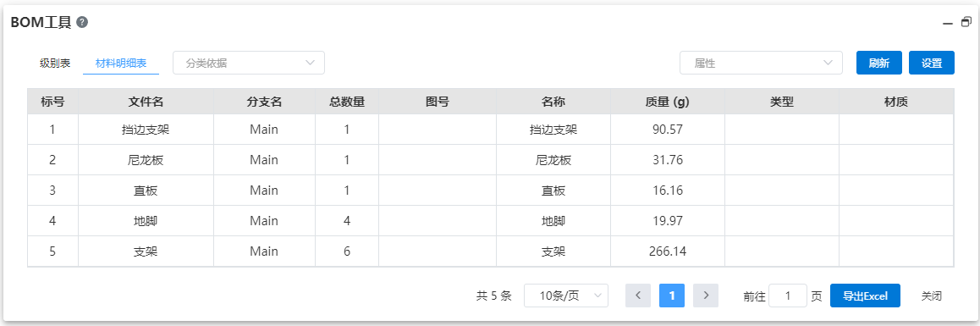Click the 前往 page number input field
Viewport: 980px width, 326px height.
[788, 296]
